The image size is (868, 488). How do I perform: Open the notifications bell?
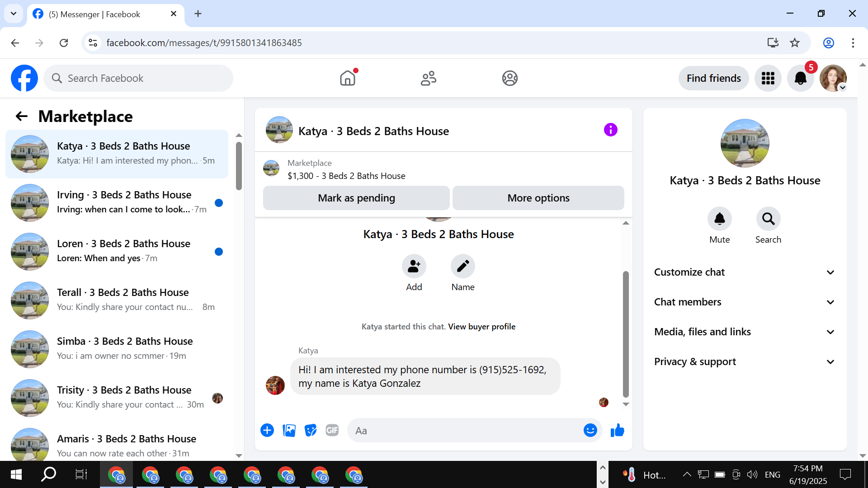(x=801, y=78)
